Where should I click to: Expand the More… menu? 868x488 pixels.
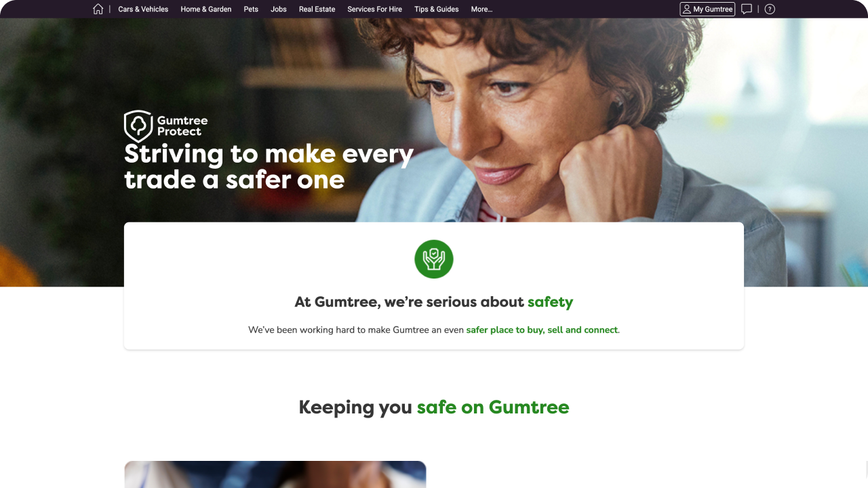point(481,9)
